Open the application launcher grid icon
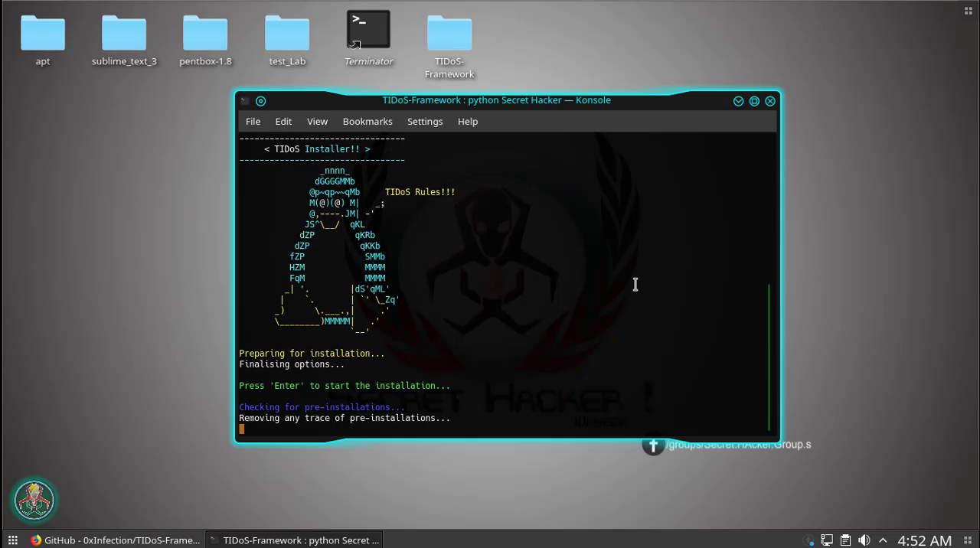The height and width of the screenshot is (548, 980). point(12,540)
